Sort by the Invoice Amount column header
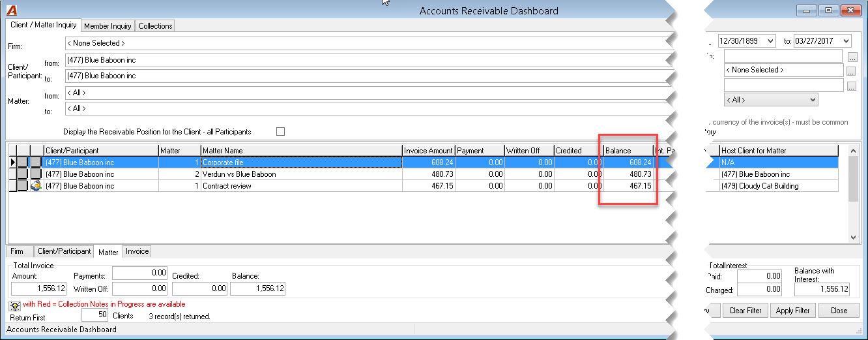The image size is (868, 340). [x=428, y=151]
